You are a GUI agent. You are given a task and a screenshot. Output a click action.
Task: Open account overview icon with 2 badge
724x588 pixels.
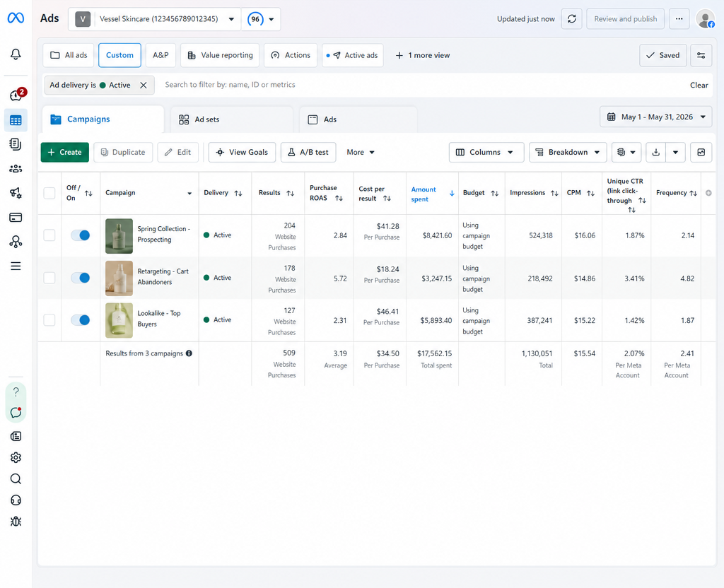[x=17, y=95]
